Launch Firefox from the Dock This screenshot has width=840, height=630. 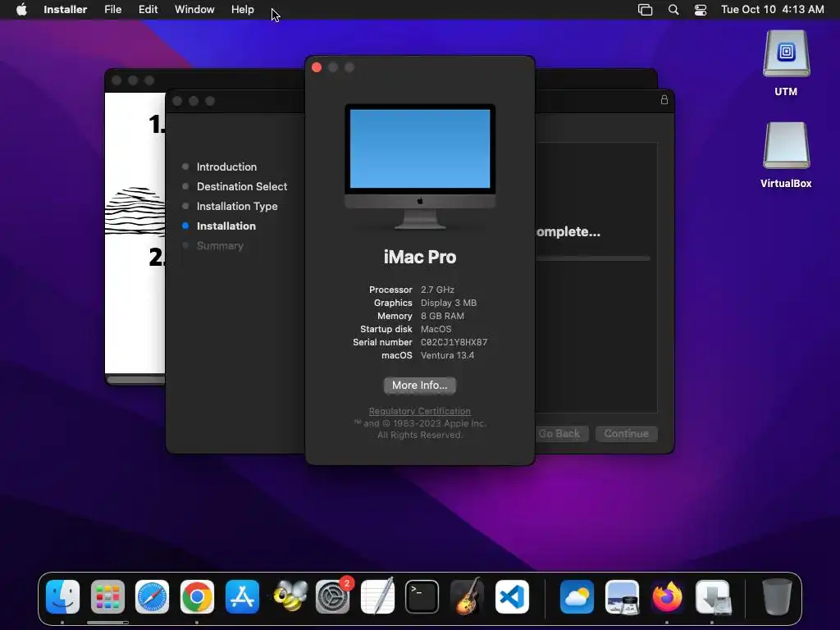[x=667, y=597]
